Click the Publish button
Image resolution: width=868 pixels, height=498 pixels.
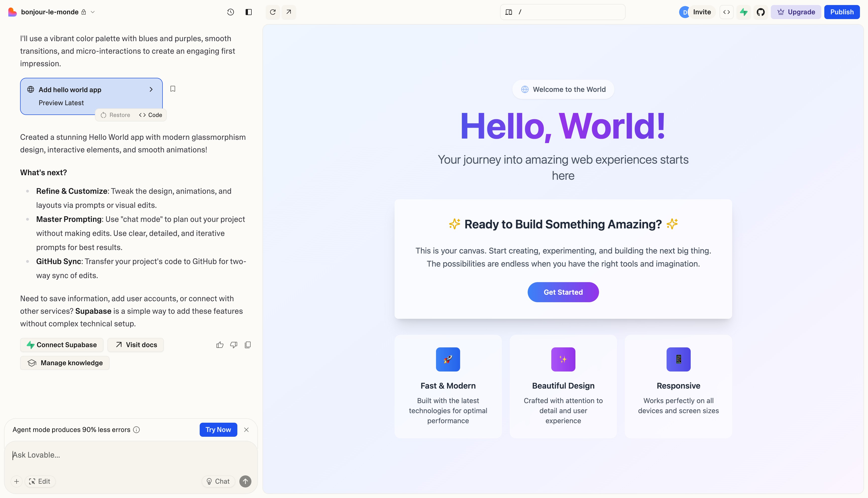pos(842,12)
